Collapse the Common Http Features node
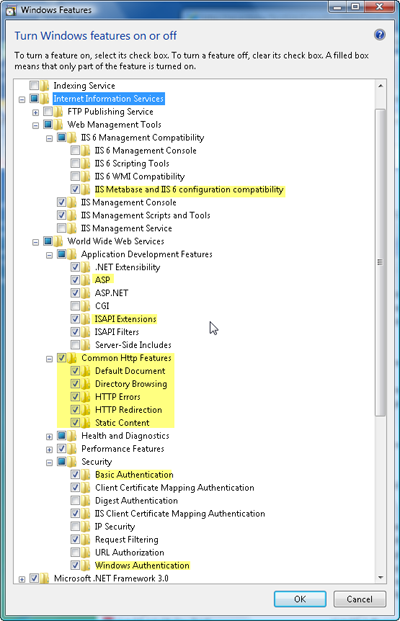The height and width of the screenshot is (621, 400). click(x=49, y=359)
